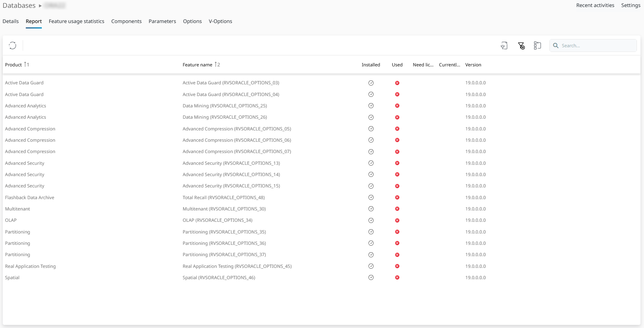The height and width of the screenshot is (328, 644).
Task: Open the Components tab
Action: point(126,21)
